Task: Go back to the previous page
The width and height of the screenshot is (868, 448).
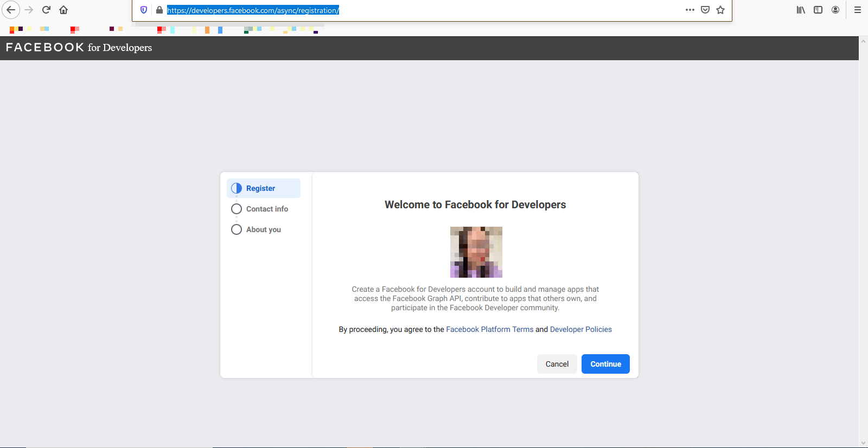Action: (11, 10)
